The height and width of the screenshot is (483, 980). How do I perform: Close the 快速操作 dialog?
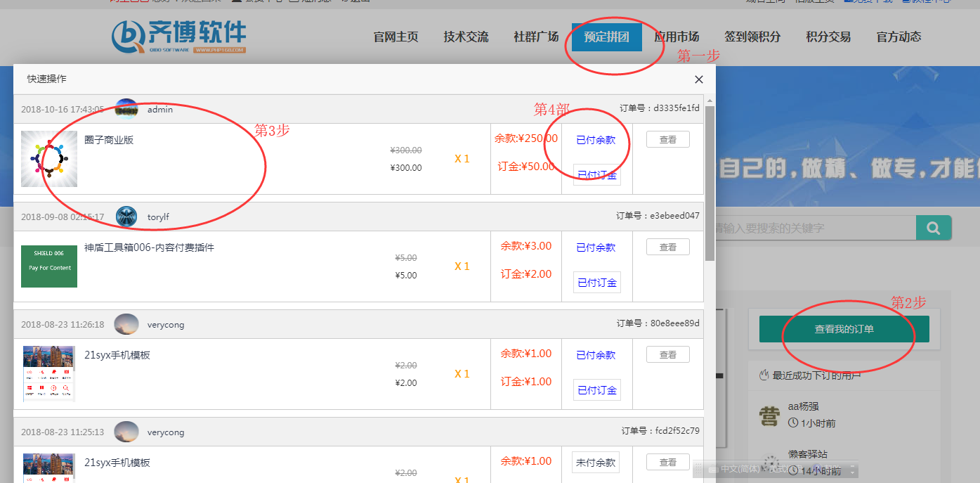(x=698, y=79)
